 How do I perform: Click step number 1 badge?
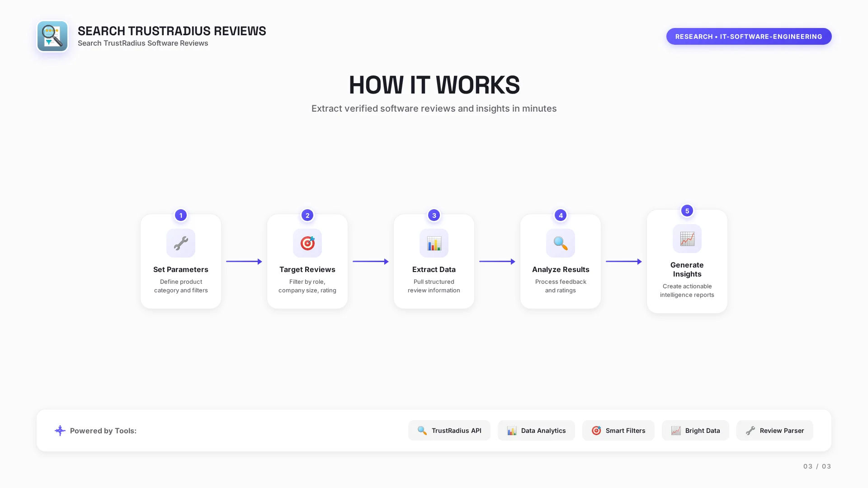click(x=181, y=215)
